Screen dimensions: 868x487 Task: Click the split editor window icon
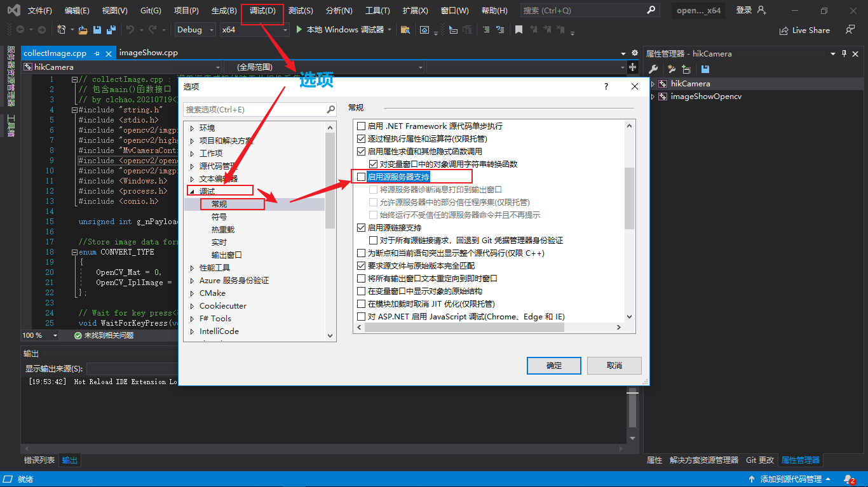[633, 67]
